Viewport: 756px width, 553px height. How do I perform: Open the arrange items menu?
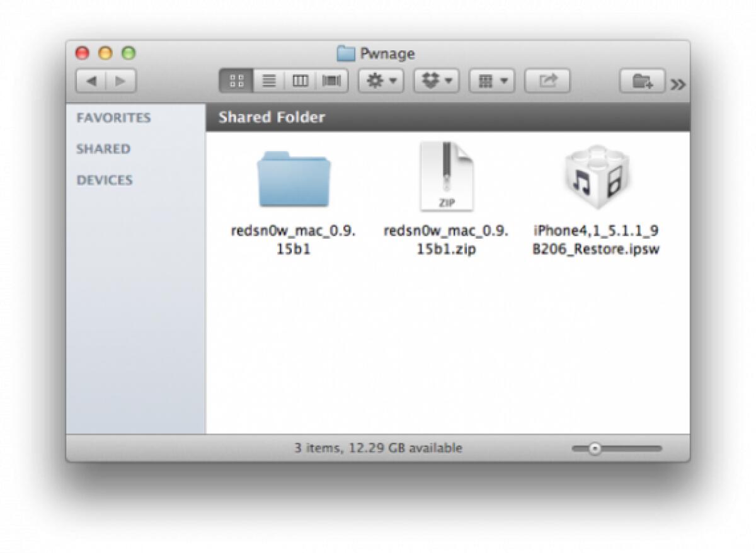pyautogui.click(x=492, y=80)
